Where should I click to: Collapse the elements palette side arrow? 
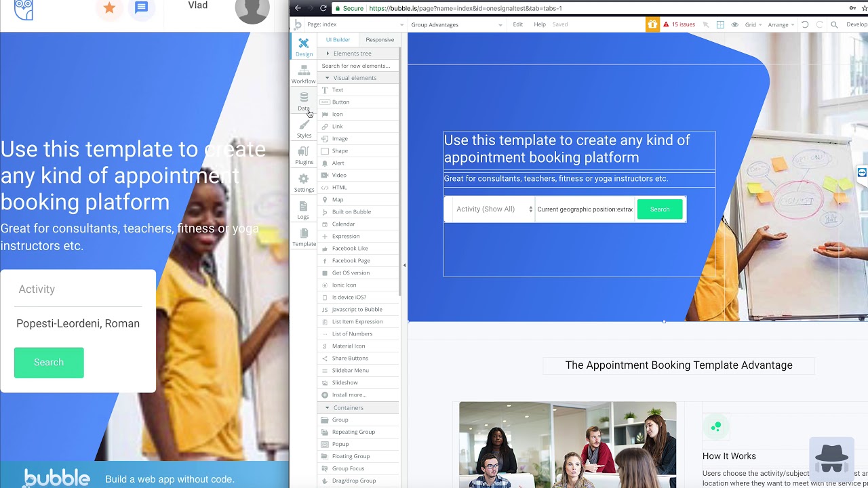pyautogui.click(x=404, y=266)
